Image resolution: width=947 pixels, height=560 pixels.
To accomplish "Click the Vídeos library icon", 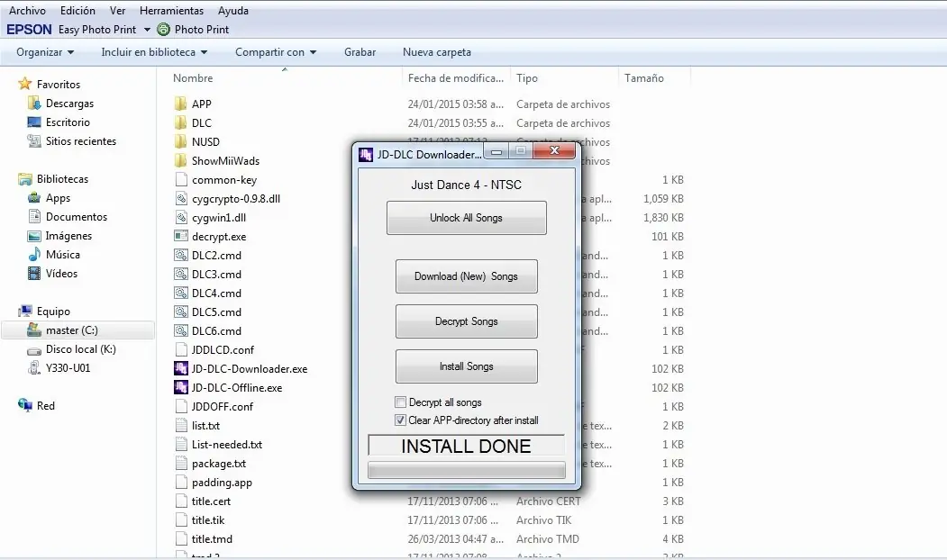I will click(34, 274).
